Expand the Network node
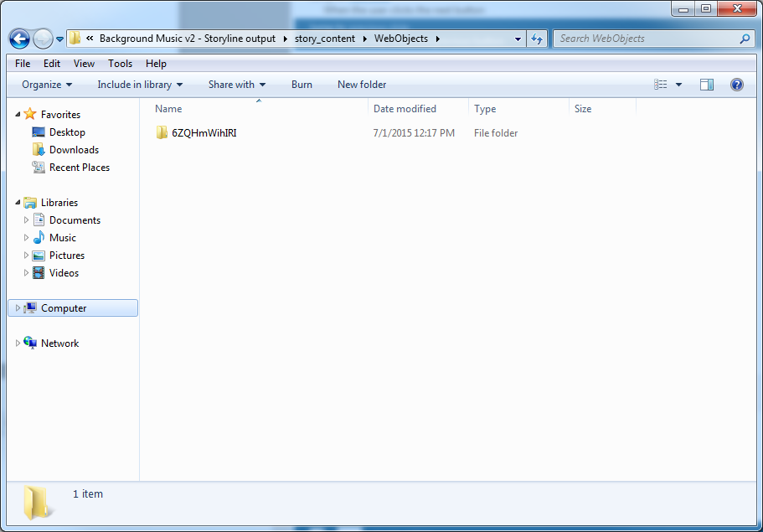763x532 pixels. 18,343
